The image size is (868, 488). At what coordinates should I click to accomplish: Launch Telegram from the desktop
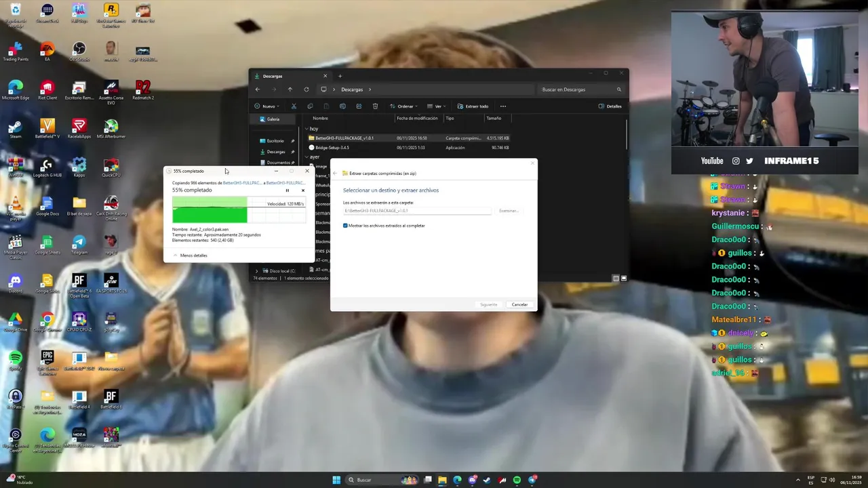pos(79,245)
